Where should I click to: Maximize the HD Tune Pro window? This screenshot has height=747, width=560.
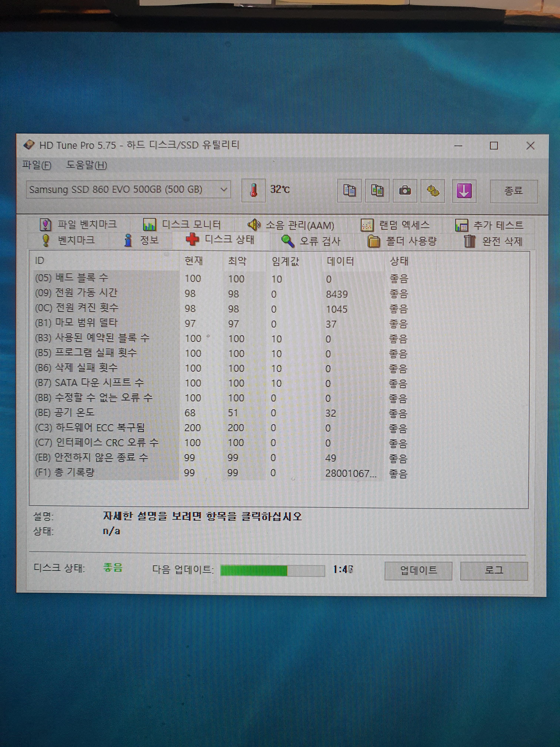click(x=494, y=146)
